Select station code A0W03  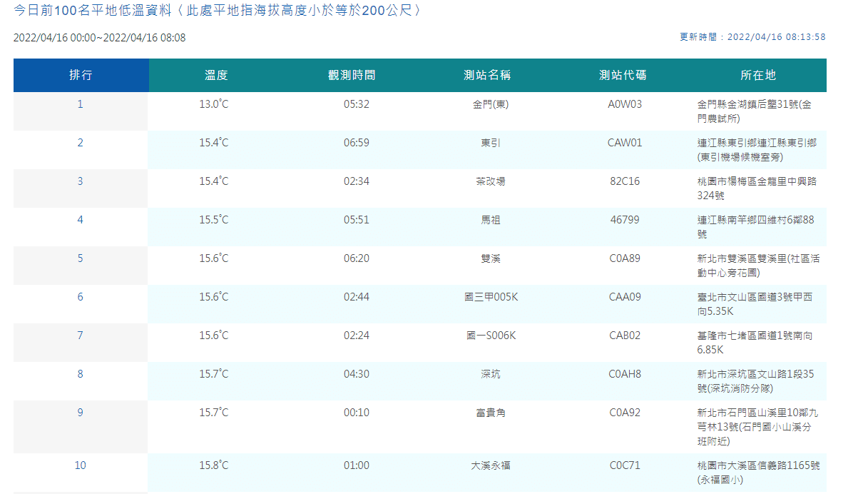click(x=625, y=104)
